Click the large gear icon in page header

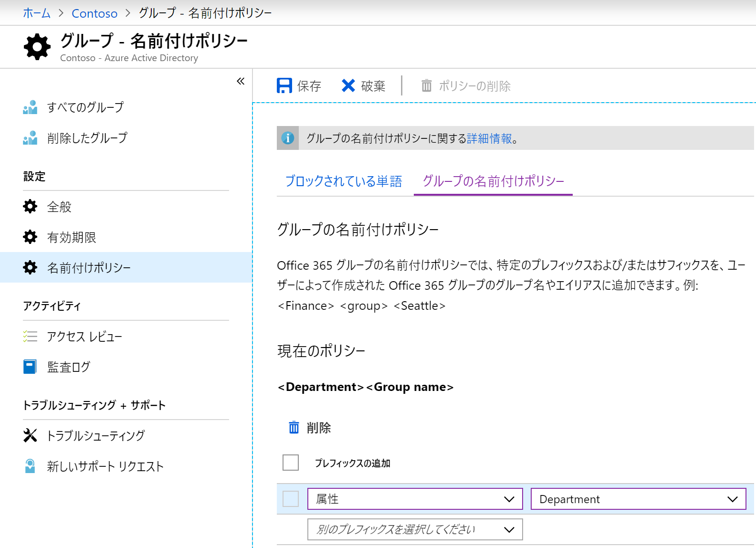37,47
